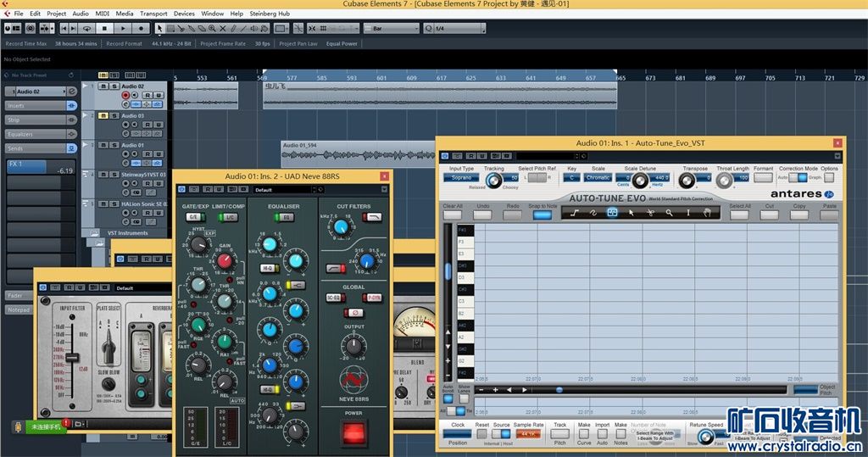
Task: Switch Correction Mode Auto/Graph toggle
Action: pos(798,178)
